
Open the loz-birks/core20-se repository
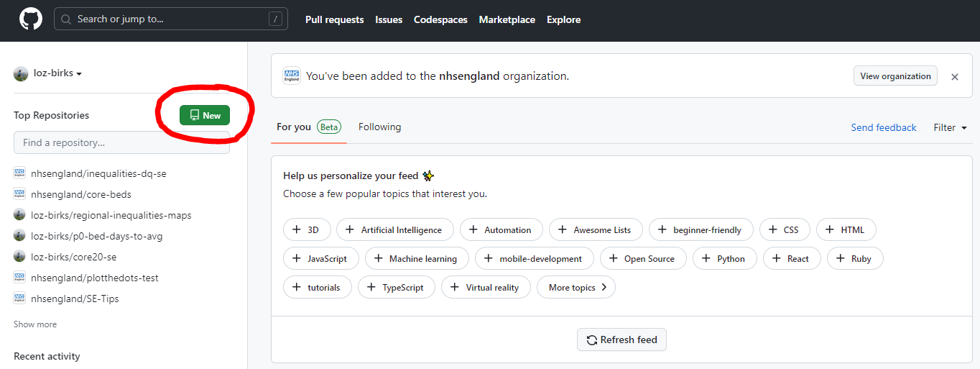pyautogui.click(x=73, y=257)
